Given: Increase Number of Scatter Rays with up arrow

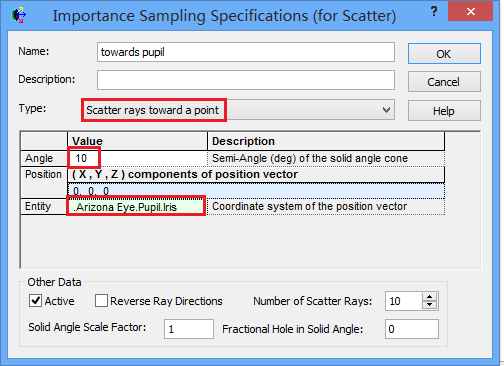Looking at the screenshot, I should [x=429, y=297].
